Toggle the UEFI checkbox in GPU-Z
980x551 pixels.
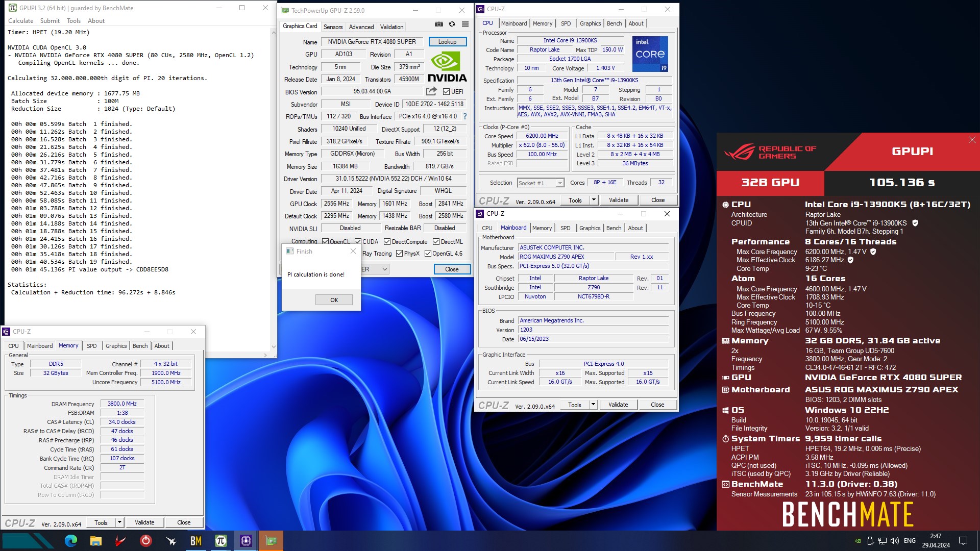446,92
